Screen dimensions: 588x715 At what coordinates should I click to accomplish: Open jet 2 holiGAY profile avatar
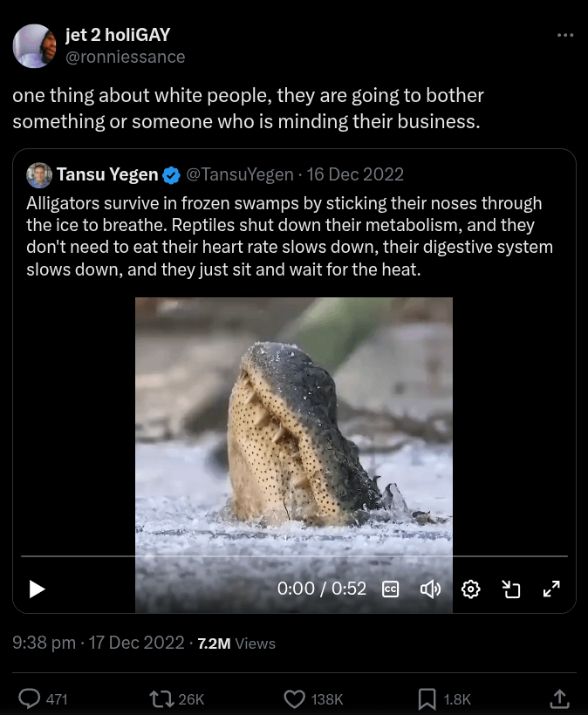34,46
